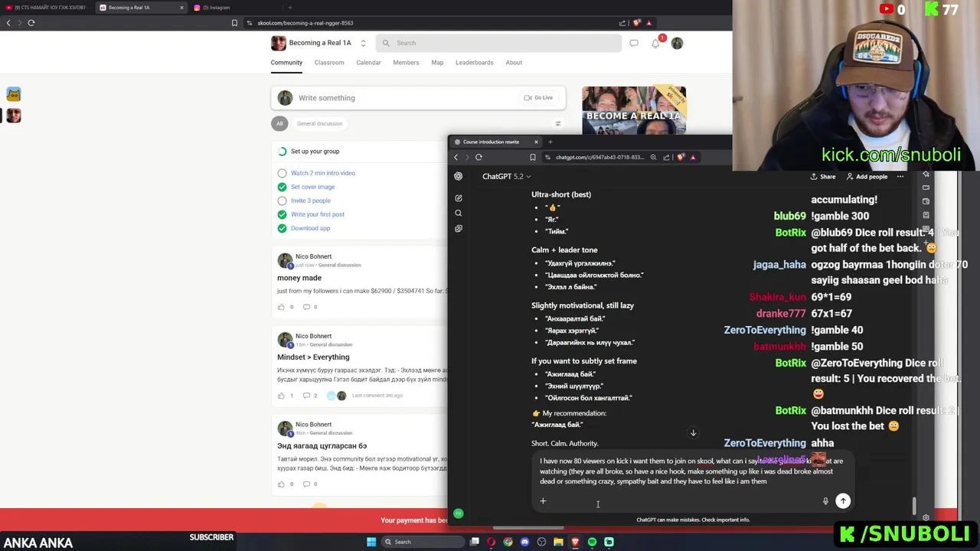Open Discord from the taskbar
Viewport: 980px width, 551px height.
pyautogui.click(x=524, y=542)
